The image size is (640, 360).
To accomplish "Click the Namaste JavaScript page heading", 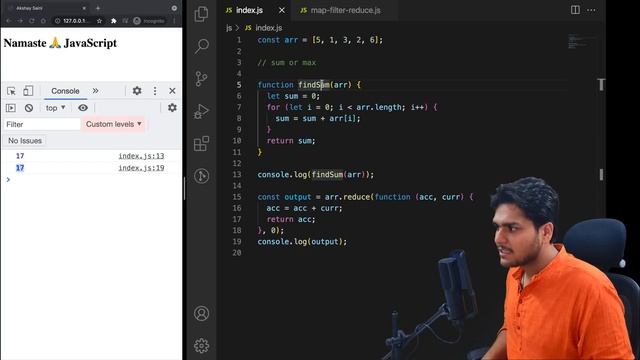I will coord(60,43).
